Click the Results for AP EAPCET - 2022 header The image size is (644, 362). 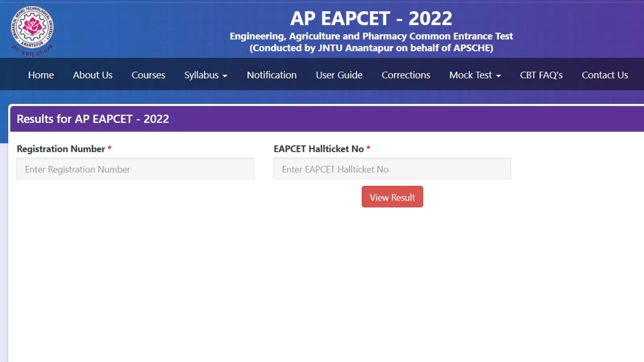pyautogui.click(x=93, y=119)
